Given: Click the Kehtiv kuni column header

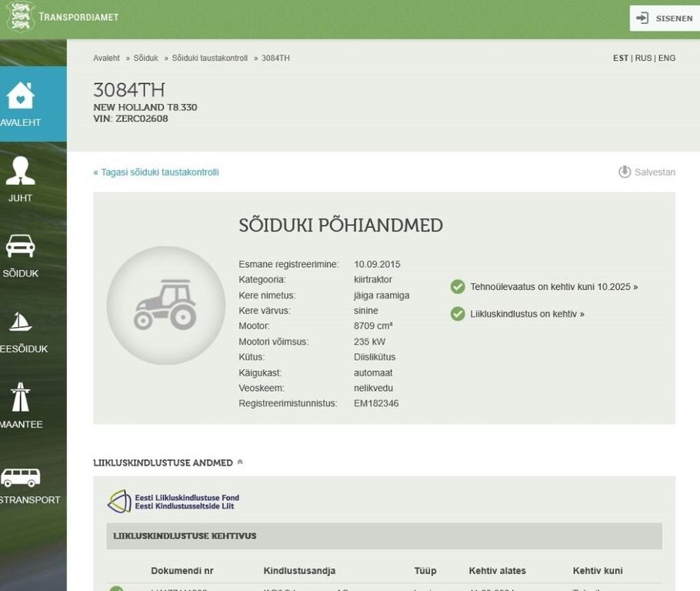Looking at the screenshot, I should 598,570.
